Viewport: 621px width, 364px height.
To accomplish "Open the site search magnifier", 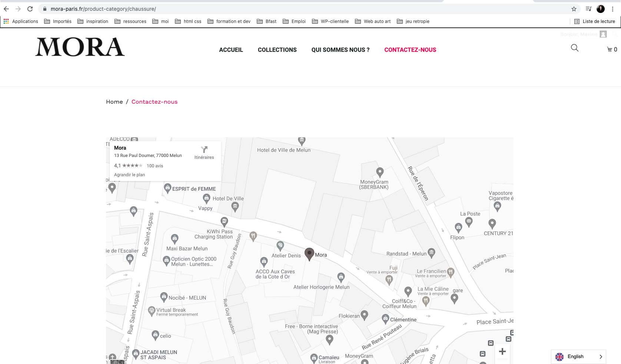I will coord(575,48).
